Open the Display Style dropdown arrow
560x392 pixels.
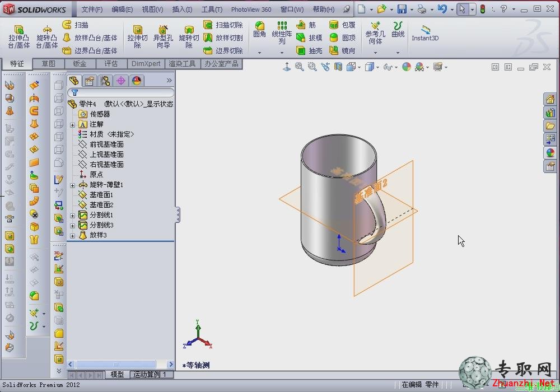click(x=377, y=67)
